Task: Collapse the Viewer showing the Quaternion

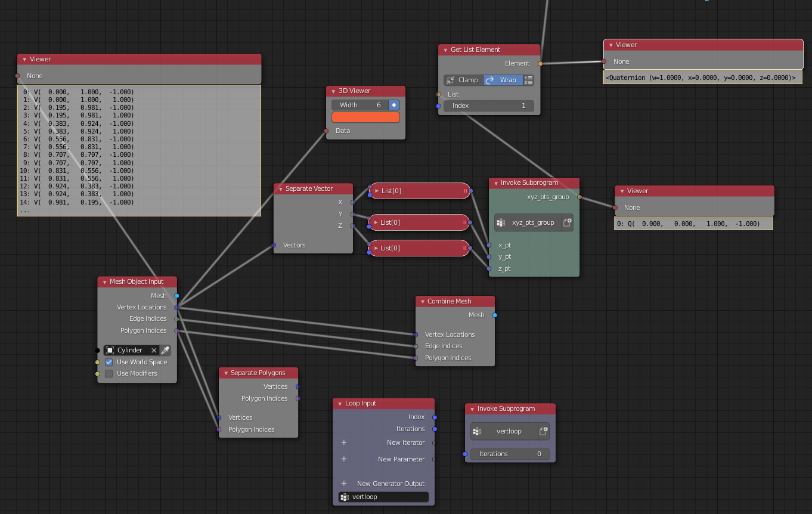Action: point(610,45)
